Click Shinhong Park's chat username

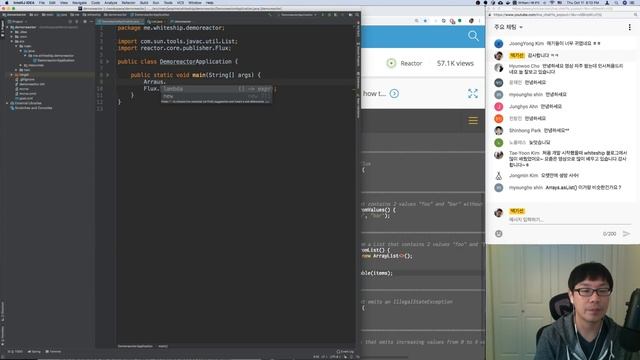(x=525, y=131)
